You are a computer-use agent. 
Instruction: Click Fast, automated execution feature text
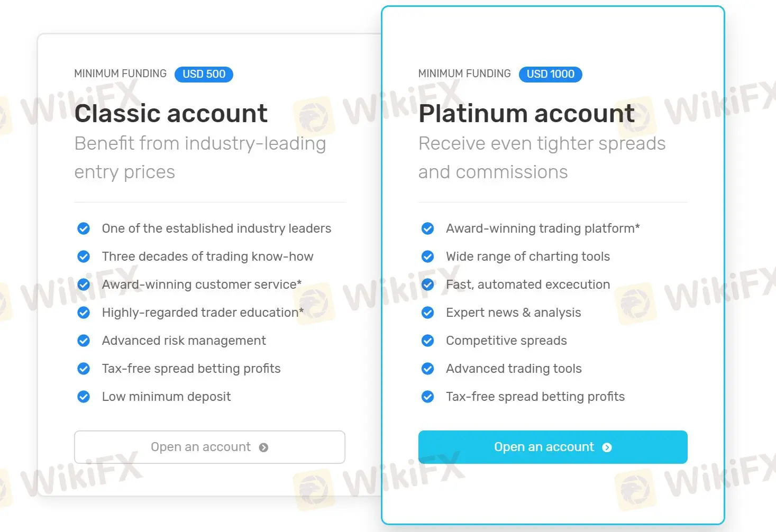pyautogui.click(x=528, y=285)
